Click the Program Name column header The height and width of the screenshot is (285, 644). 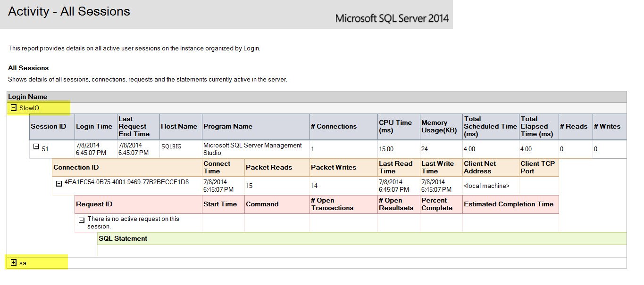pyautogui.click(x=256, y=126)
